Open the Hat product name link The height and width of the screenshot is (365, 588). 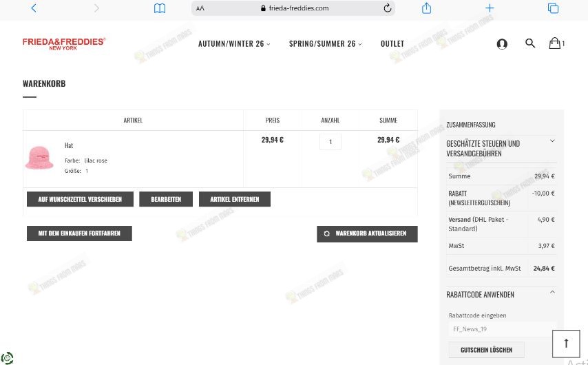[x=69, y=145]
